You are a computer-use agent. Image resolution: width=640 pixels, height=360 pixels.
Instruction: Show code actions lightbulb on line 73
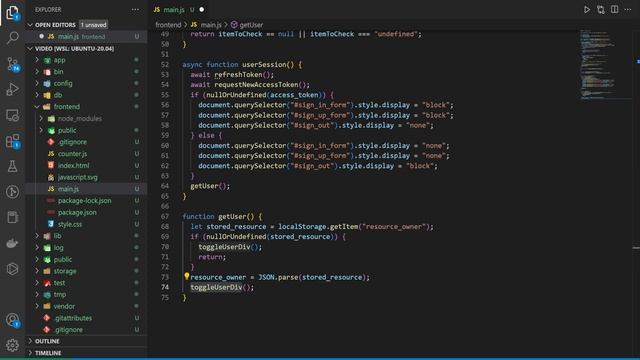point(187,276)
